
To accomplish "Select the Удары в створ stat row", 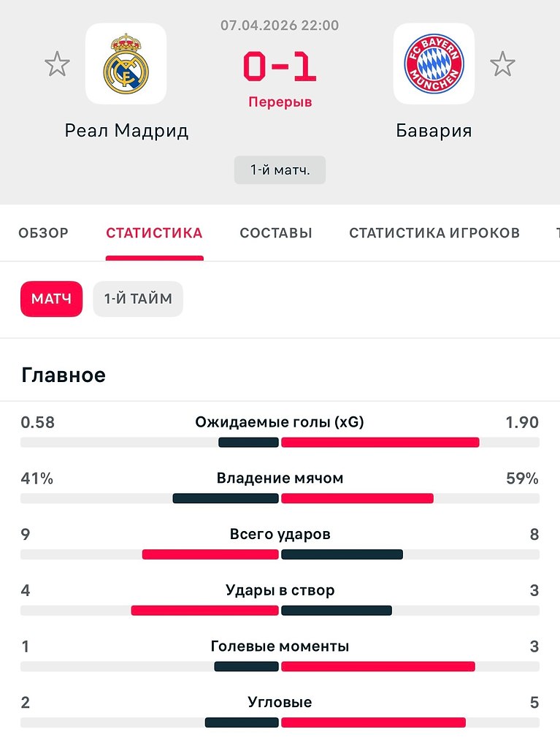I will [x=280, y=599].
